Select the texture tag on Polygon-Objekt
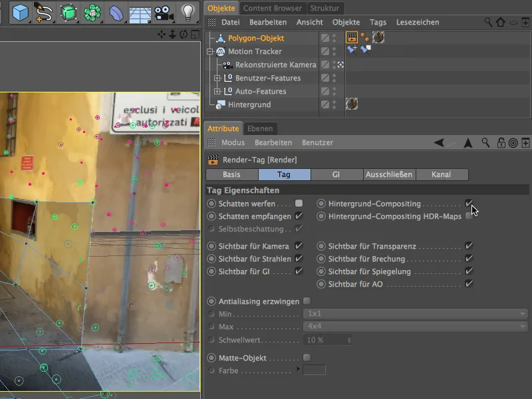The width and height of the screenshot is (532, 399). click(x=378, y=37)
